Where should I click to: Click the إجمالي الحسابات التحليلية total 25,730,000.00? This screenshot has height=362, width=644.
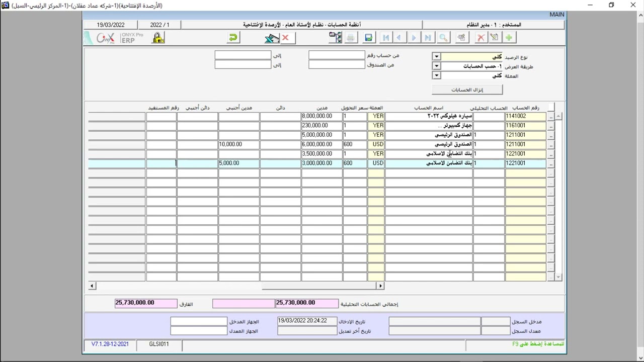coord(307,303)
